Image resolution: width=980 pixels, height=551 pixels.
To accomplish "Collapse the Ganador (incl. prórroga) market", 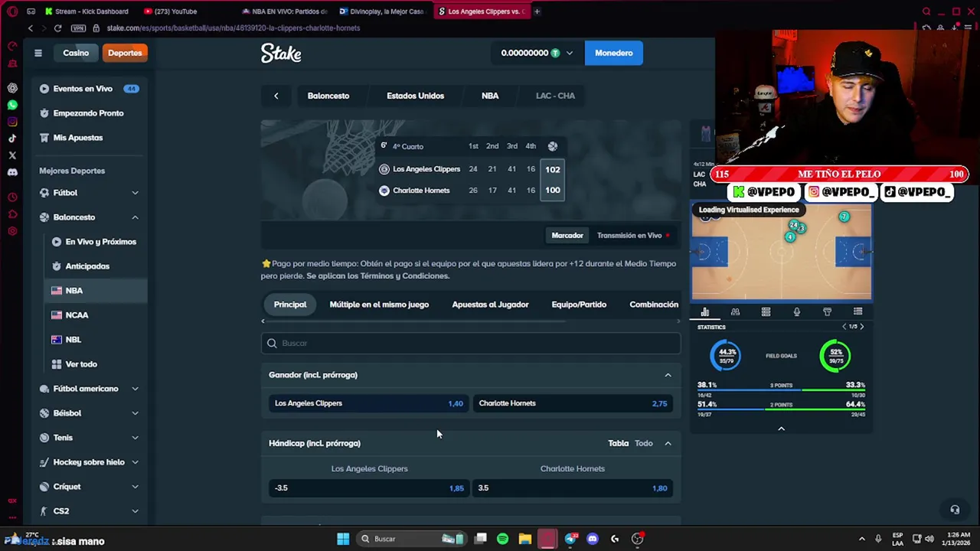I will point(668,375).
